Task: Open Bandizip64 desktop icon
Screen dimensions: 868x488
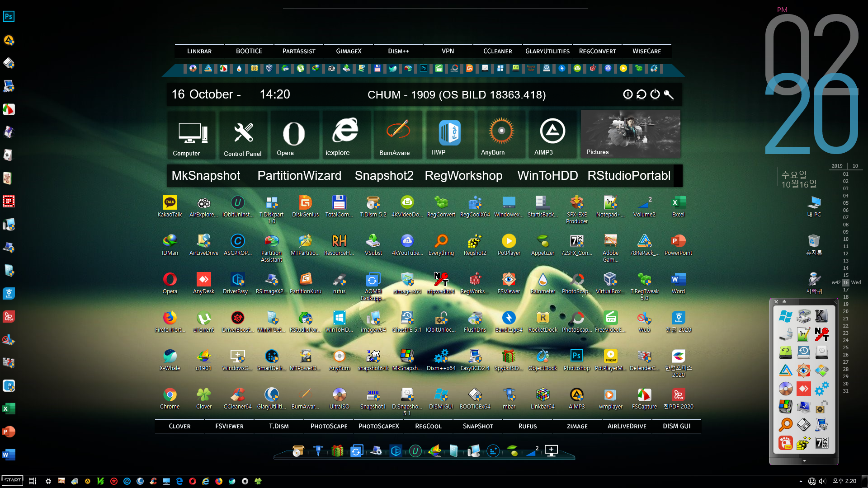Action: (509, 322)
